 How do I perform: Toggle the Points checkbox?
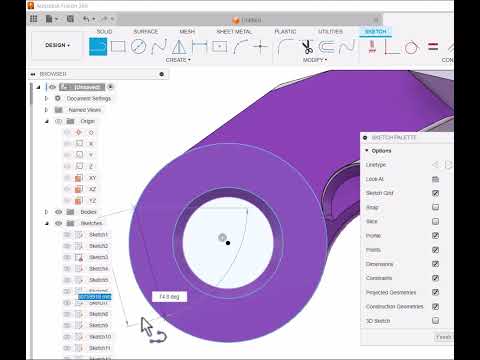pos(435,250)
